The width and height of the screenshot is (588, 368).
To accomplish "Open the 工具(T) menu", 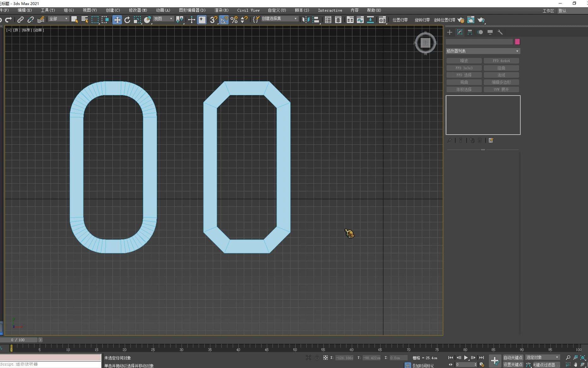I will pyautogui.click(x=48, y=10).
